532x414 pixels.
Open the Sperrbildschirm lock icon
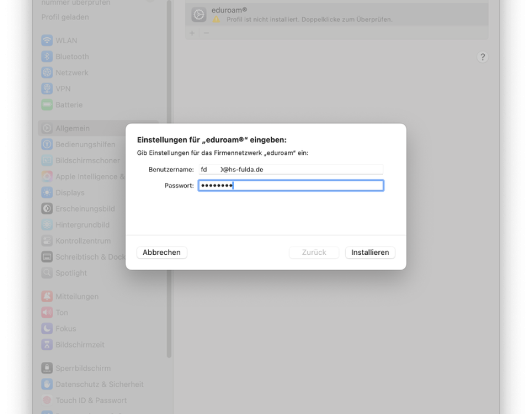click(x=47, y=368)
